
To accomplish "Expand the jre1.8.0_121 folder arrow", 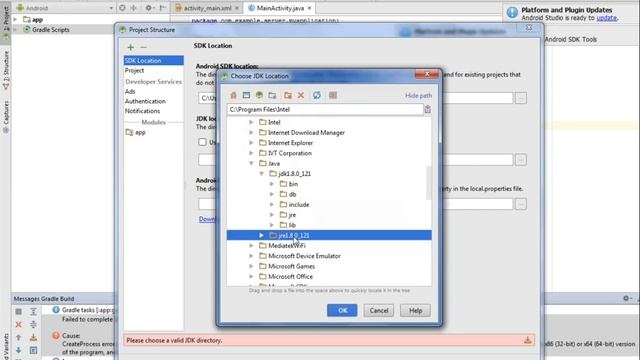I will coord(262,235).
